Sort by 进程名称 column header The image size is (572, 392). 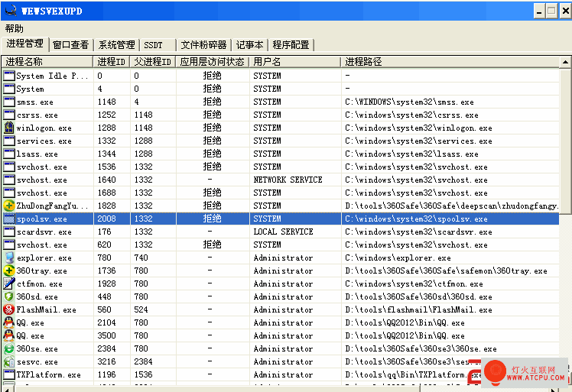pyautogui.click(x=47, y=62)
